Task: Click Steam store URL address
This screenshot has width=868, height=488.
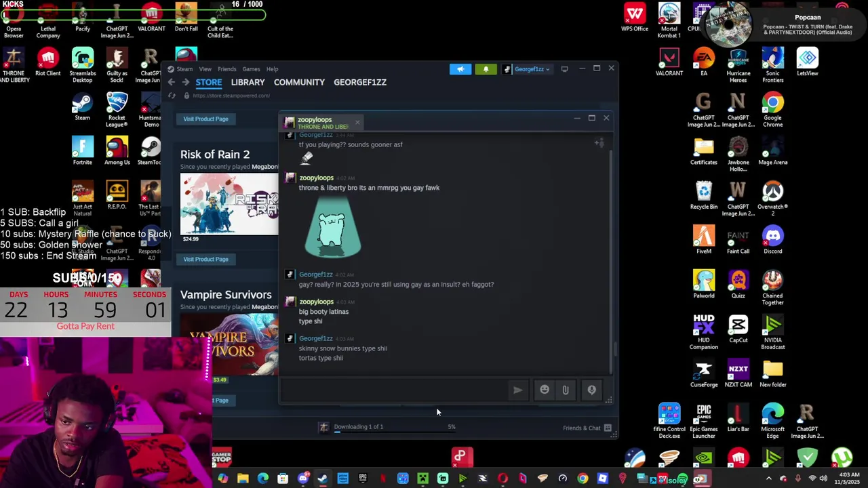Action: [231, 96]
